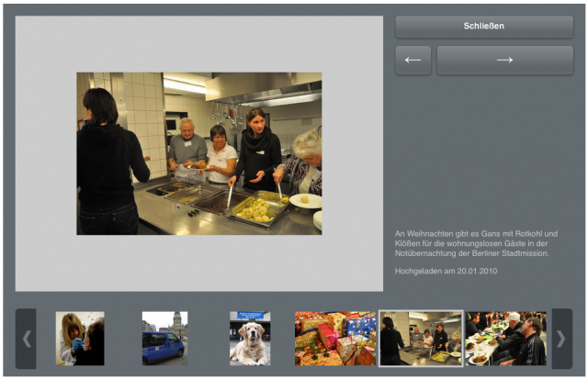
Task: Click the large kitchen photo in viewer
Action: 198,153
